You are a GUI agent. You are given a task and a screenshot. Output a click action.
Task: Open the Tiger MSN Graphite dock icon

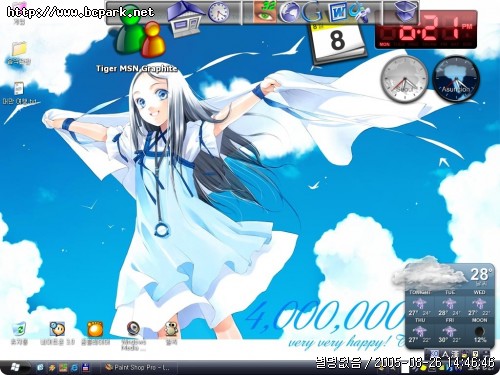(x=139, y=33)
